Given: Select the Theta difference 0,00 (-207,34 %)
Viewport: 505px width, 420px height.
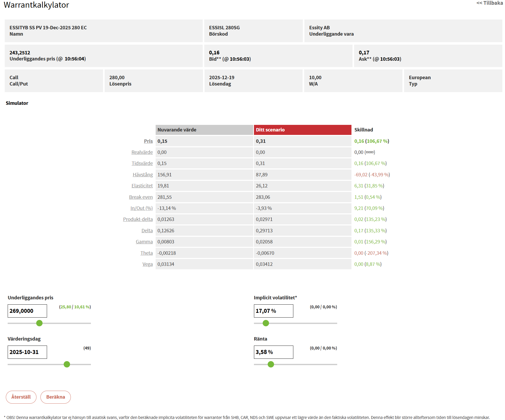Looking at the screenshot, I should coord(371,253).
